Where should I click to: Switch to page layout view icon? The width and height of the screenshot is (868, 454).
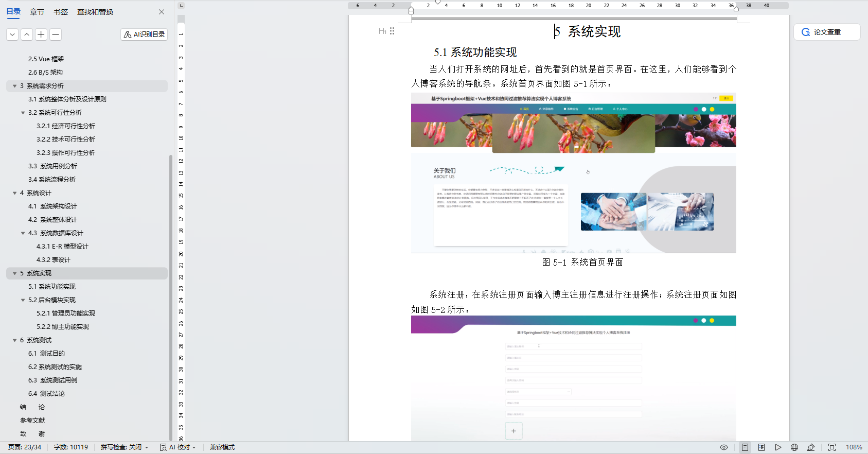coord(745,447)
